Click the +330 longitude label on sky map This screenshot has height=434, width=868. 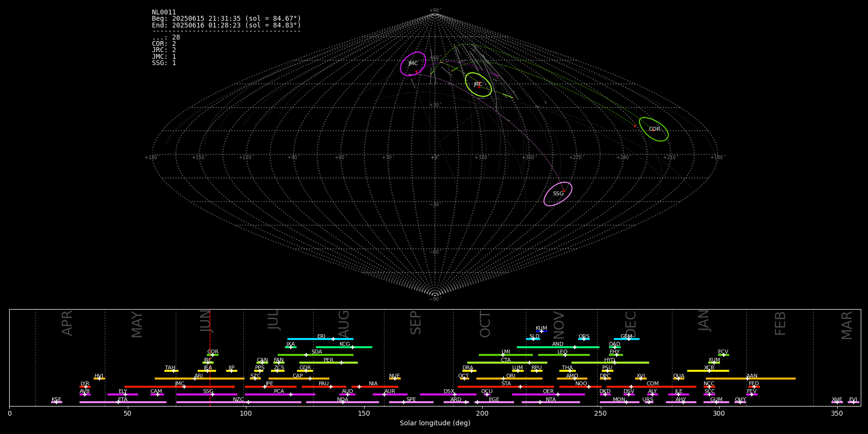481,157
